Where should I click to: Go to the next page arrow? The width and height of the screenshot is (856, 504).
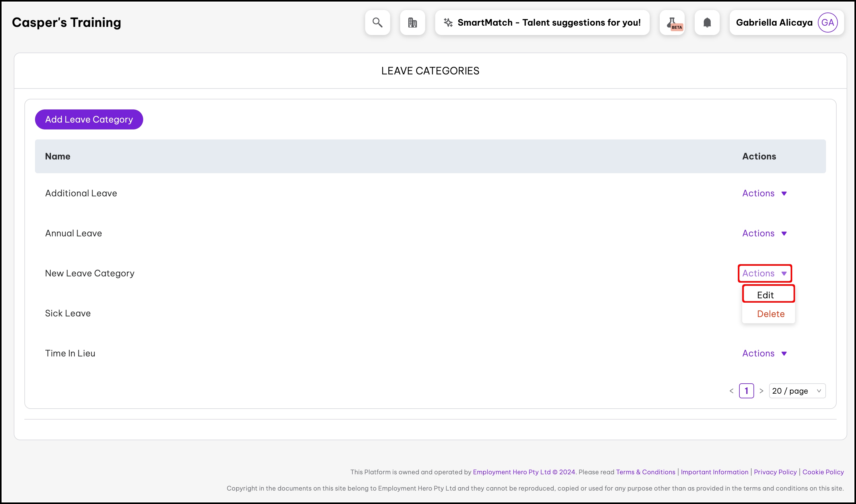tap(761, 391)
